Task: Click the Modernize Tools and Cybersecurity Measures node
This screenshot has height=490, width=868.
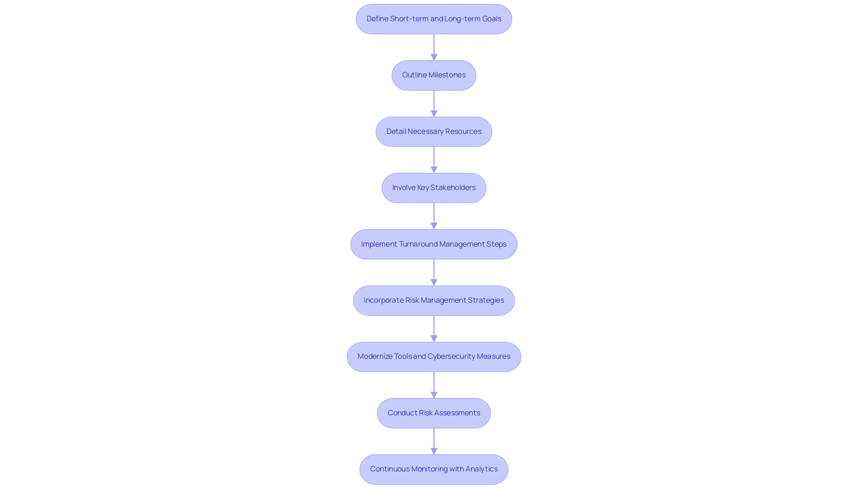Action: click(434, 357)
